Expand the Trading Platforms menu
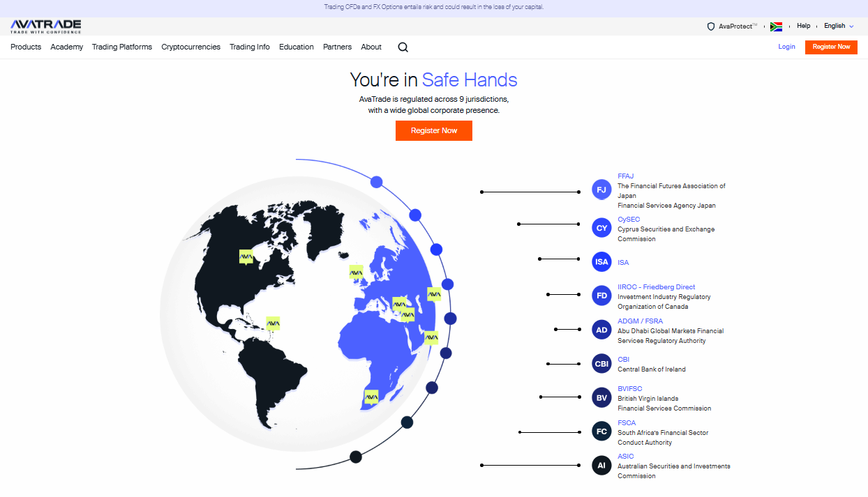 [122, 47]
